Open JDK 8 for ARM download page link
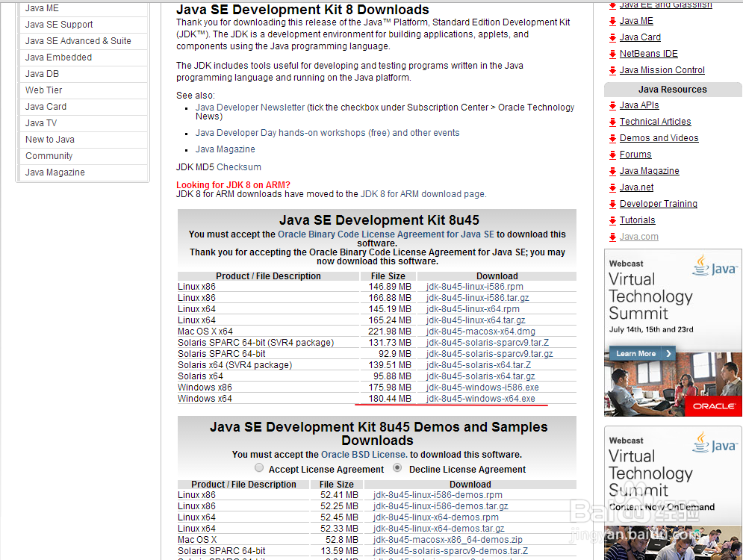The image size is (743, 560). coord(423,194)
